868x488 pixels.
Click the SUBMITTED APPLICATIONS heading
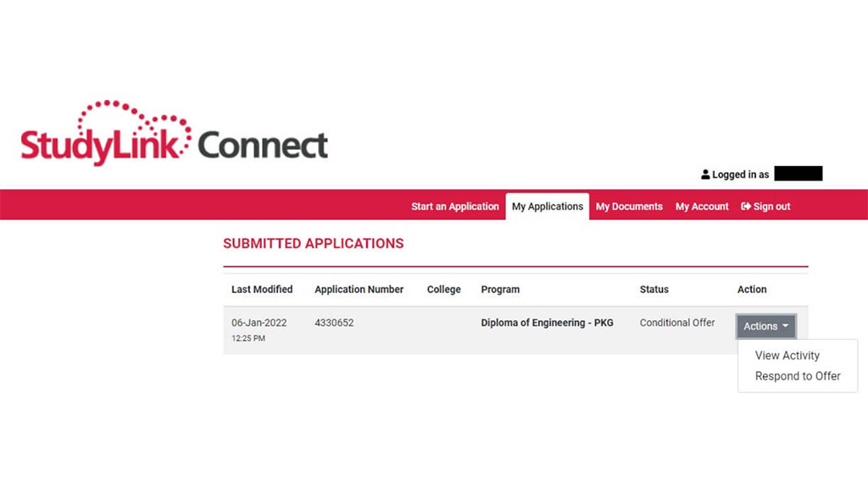pyautogui.click(x=313, y=243)
